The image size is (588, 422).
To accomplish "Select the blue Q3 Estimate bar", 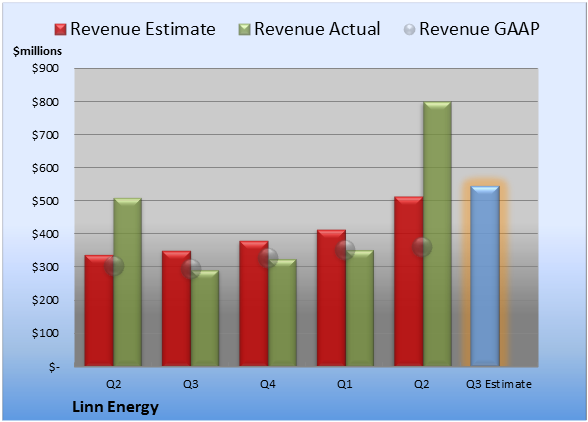I will click(485, 276).
